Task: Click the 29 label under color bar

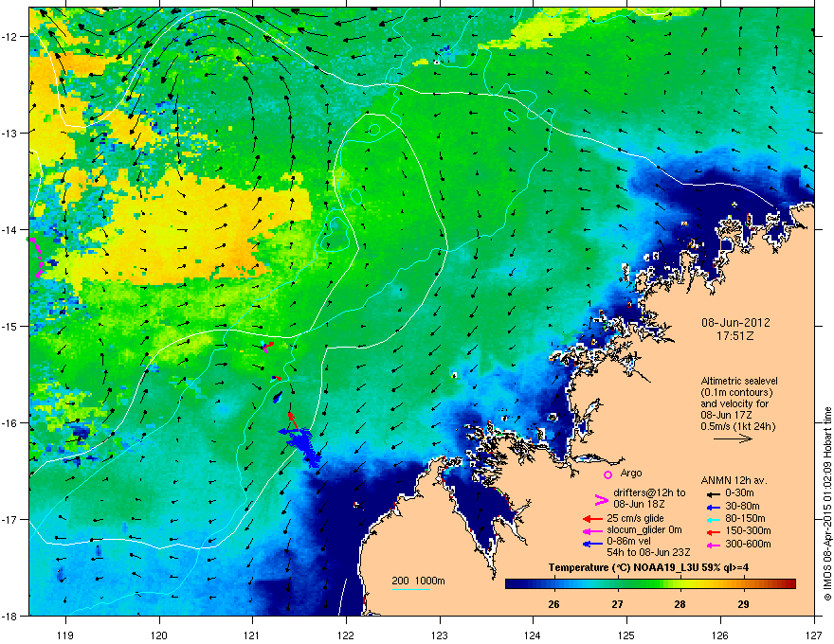Action: click(744, 604)
